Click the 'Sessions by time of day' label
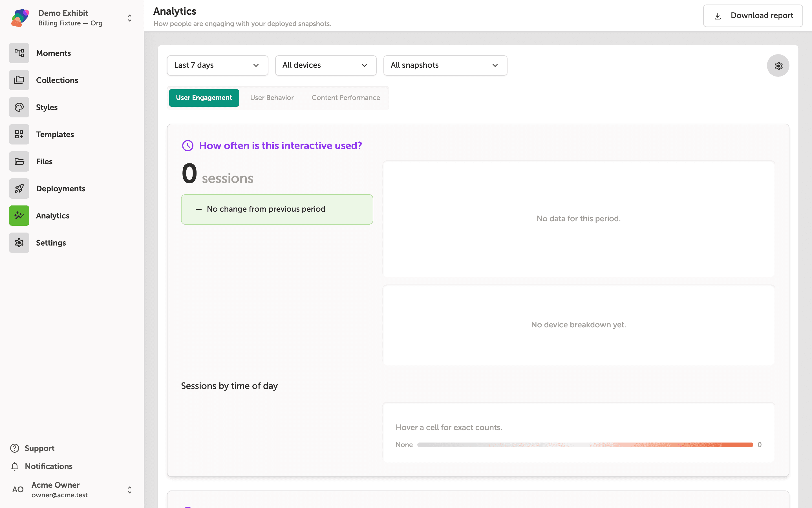Screen dimensions: 812x508 tap(229, 386)
